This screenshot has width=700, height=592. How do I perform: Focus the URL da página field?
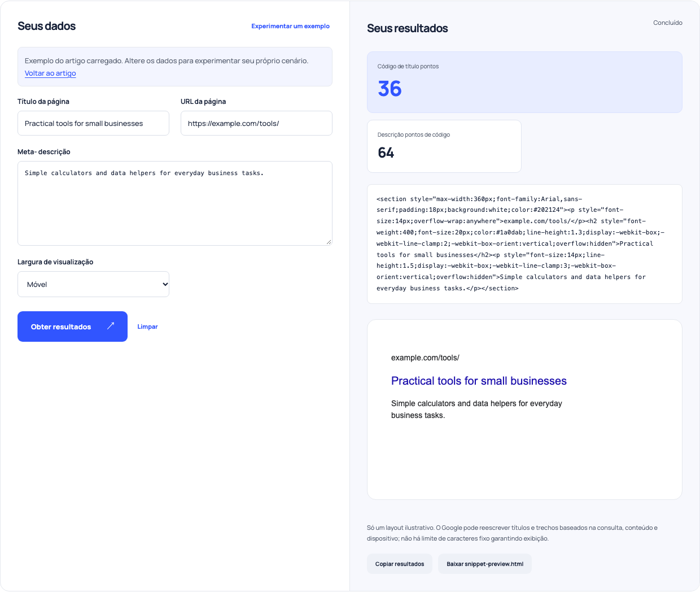click(256, 123)
